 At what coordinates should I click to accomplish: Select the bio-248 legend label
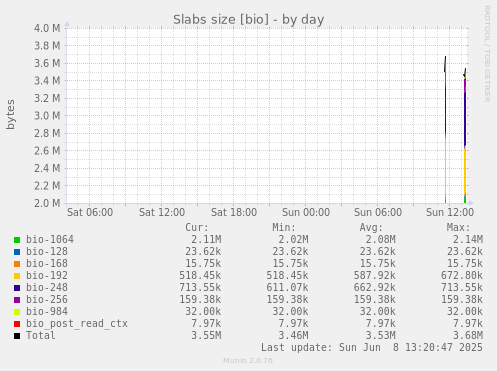click(x=47, y=287)
